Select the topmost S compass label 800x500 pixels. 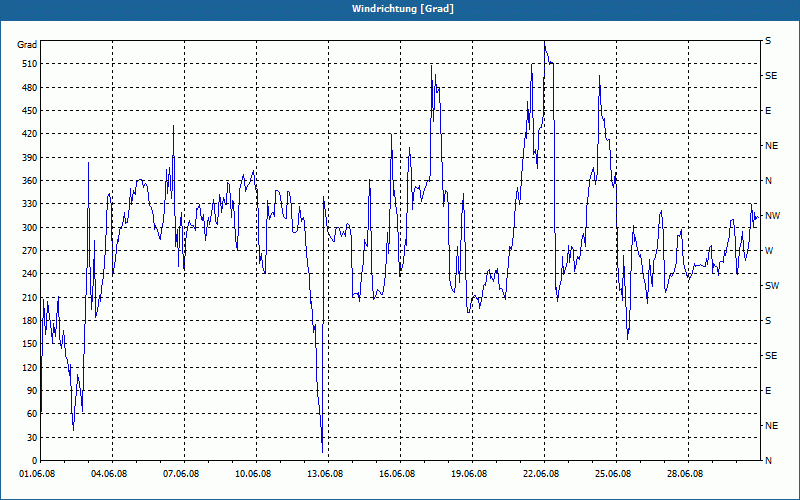point(768,41)
